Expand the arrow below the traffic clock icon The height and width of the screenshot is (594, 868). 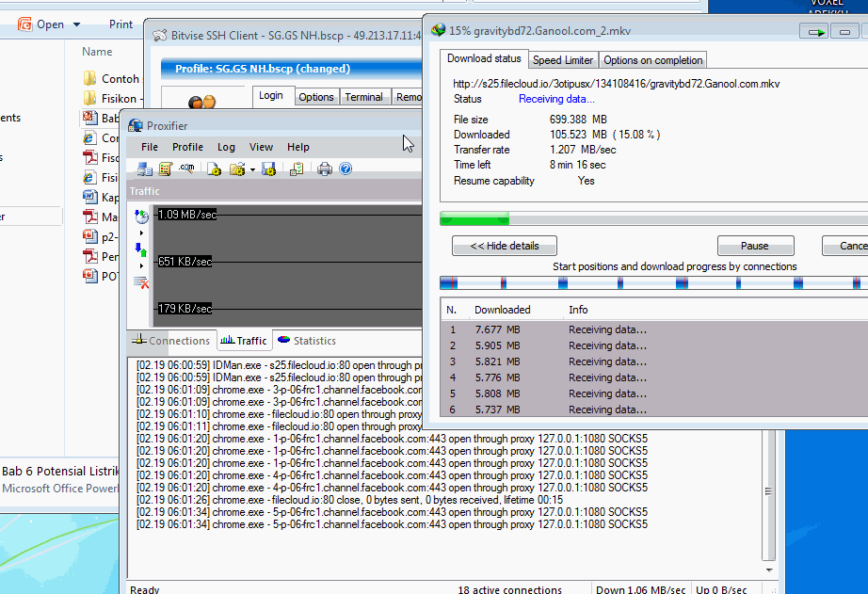(142, 233)
